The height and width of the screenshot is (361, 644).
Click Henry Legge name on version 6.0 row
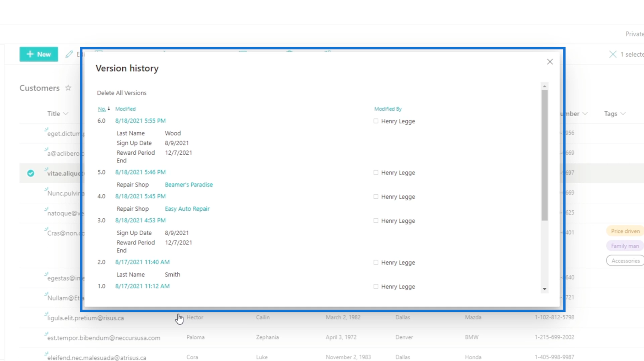pos(398,121)
